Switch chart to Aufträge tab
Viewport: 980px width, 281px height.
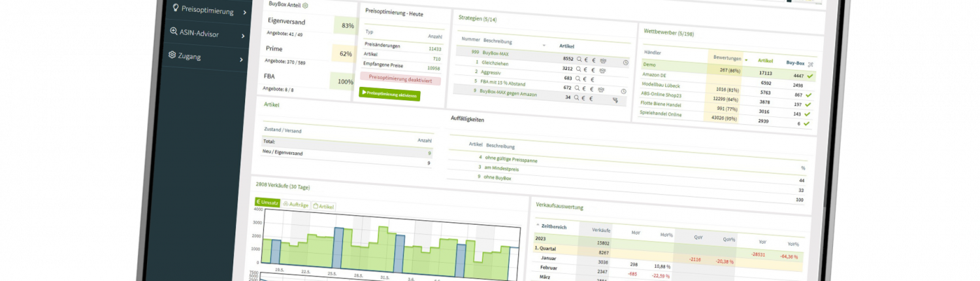pyautogui.click(x=296, y=205)
